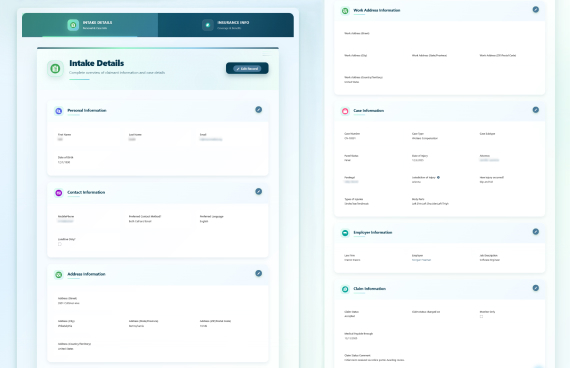Click the 'Case Information' section title
Image resolution: width=570 pixels, height=368 pixels.
(369, 110)
